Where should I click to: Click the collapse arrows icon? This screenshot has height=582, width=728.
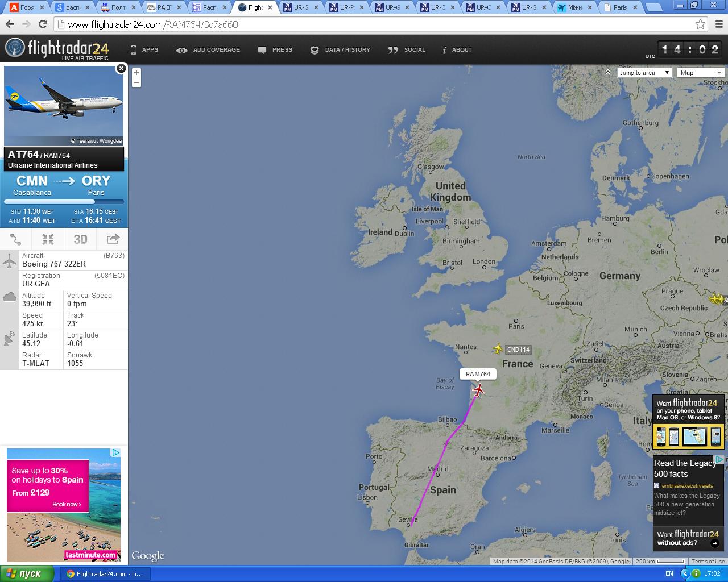pos(48,239)
